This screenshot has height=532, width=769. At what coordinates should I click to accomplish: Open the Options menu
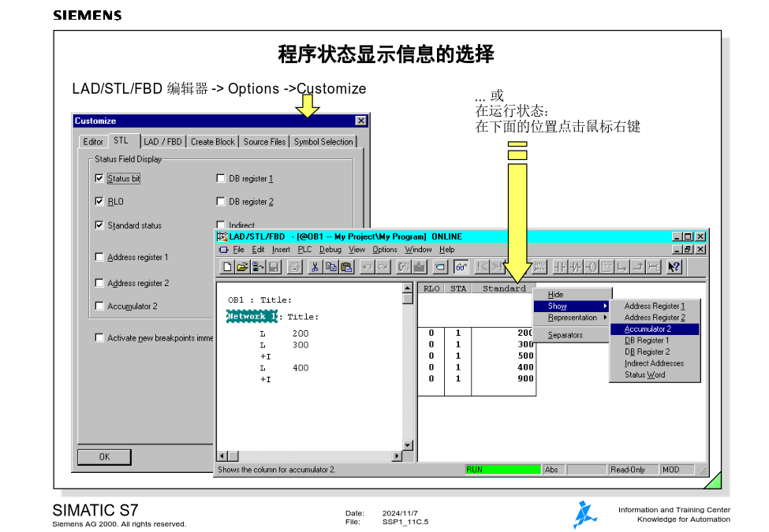(385, 250)
